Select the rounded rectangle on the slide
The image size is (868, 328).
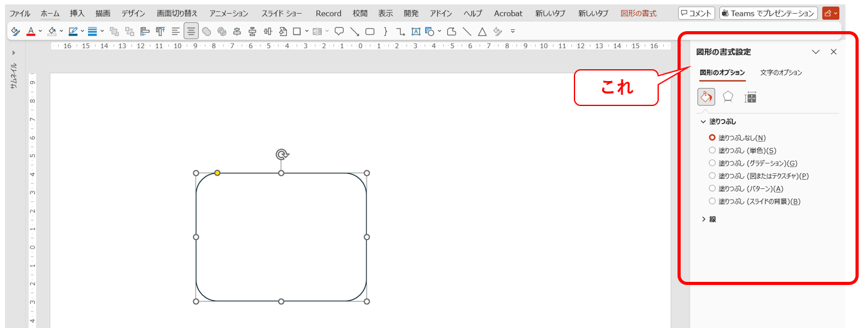(x=281, y=237)
